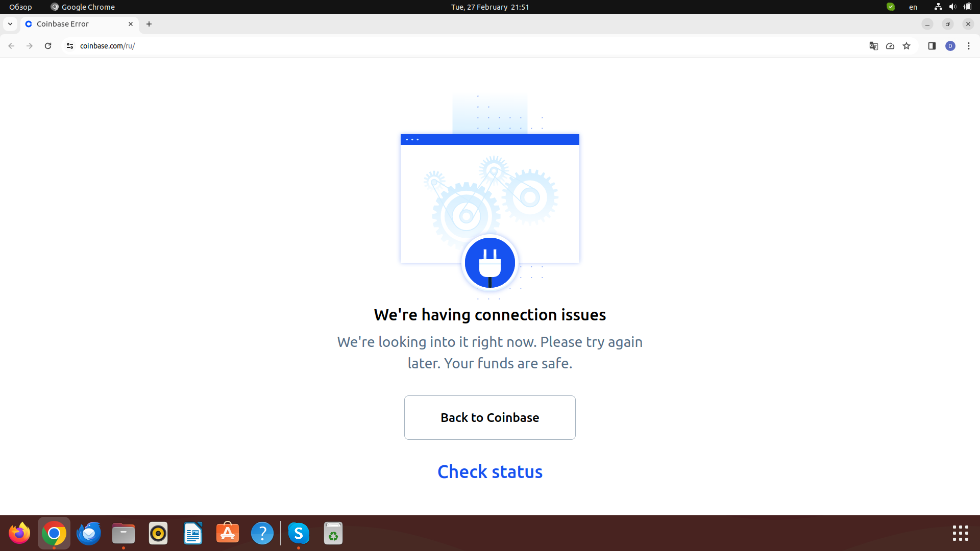Click the green checkmark tray indicator
Image resolution: width=980 pixels, height=551 pixels.
pos(891,7)
